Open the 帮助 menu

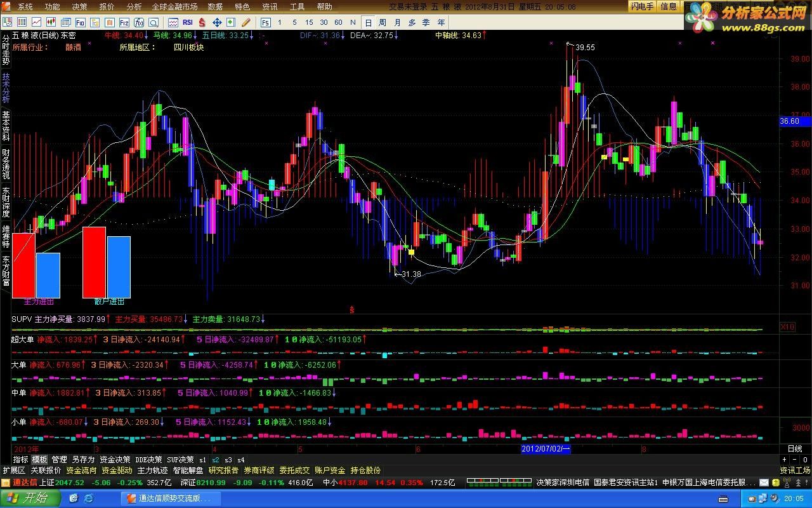coord(324,6)
